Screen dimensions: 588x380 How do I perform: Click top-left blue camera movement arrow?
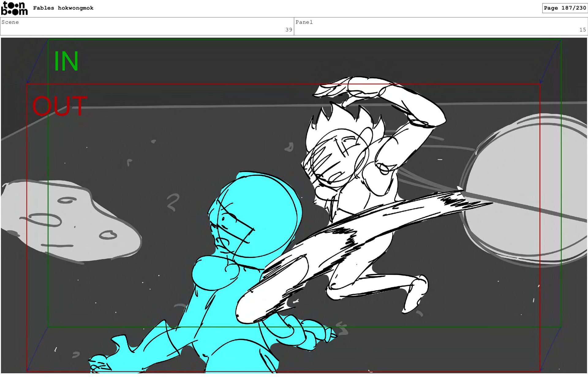point(37,62)
